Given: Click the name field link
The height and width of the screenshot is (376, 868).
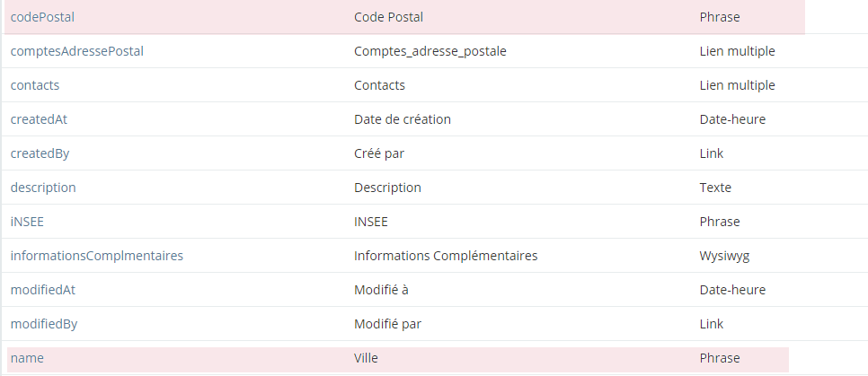Looking at the screenshot, I should [x=27, y=358].
